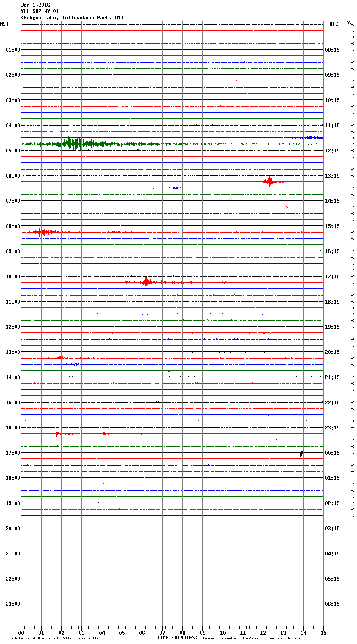The height and width of the screenshot is (644, 357).
Task: Click minute "03" on the bottom time axis
Action: pyautogui.click(x=81, y=633)
